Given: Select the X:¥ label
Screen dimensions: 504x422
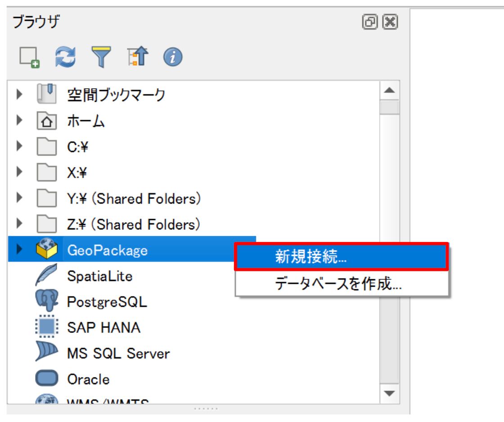Looking at the screenshot, I should (77, 173).
